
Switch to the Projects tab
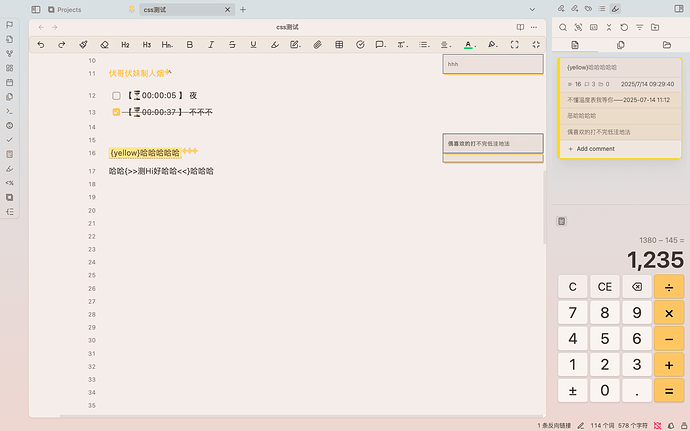pos(65,9)
